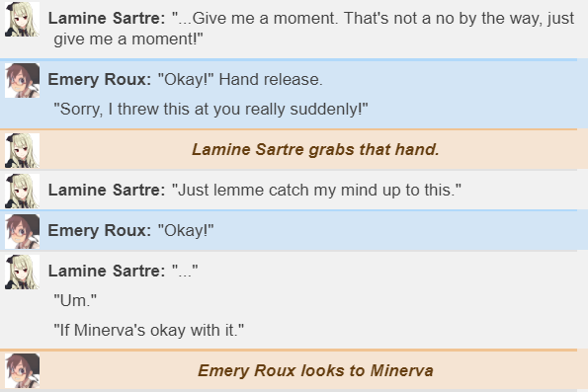Click the name "Emery Roux:" on the second "Okay!" line
The height and width of the screenshot is (392, 588).
[x=100, y=230]
